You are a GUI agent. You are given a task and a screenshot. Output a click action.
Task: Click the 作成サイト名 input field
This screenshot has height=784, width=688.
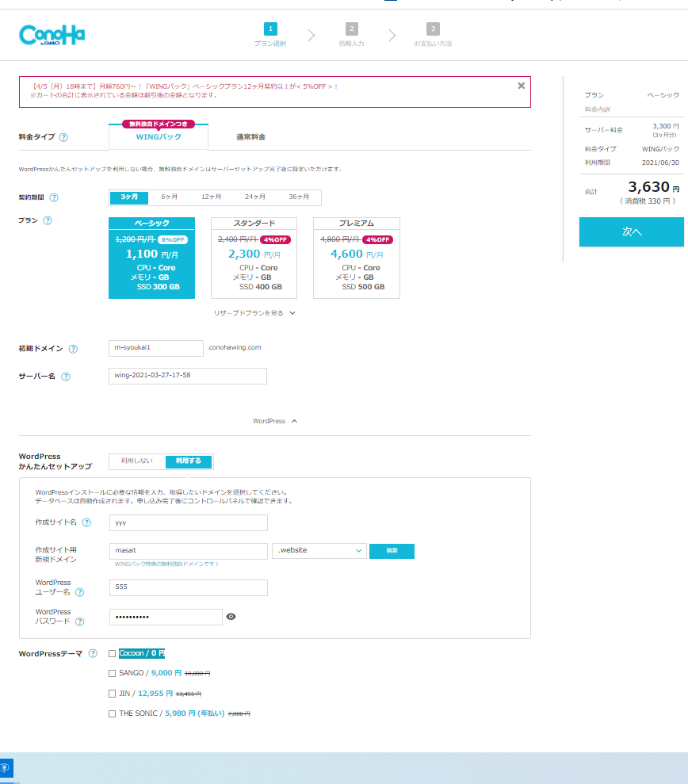189,522
